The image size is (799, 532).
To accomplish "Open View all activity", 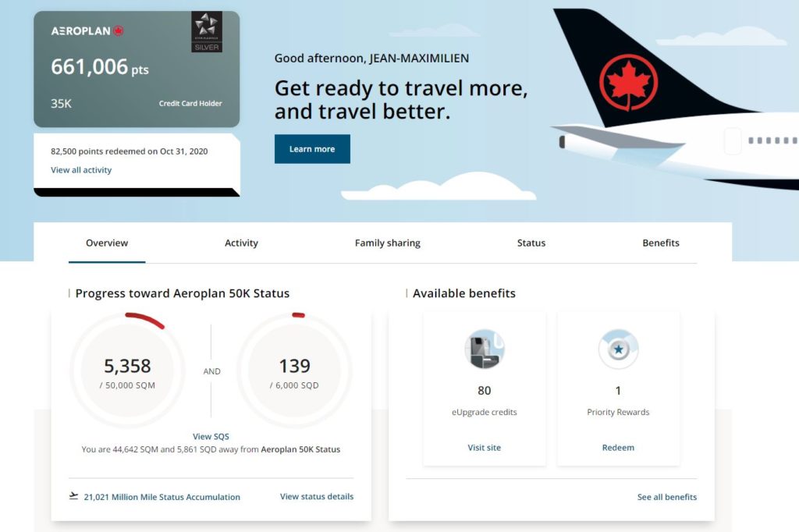I will point(80,170).
